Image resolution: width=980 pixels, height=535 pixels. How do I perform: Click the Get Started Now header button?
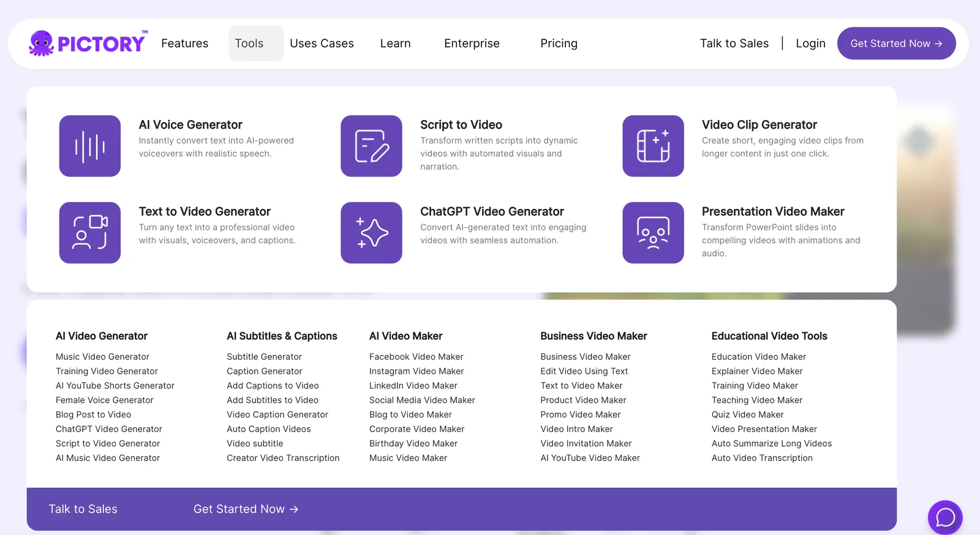[x=896, y=44]
